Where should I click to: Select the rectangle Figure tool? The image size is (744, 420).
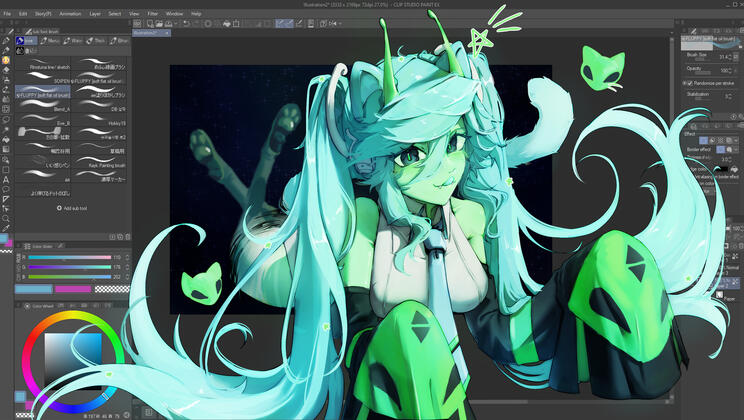click(6, 169)
